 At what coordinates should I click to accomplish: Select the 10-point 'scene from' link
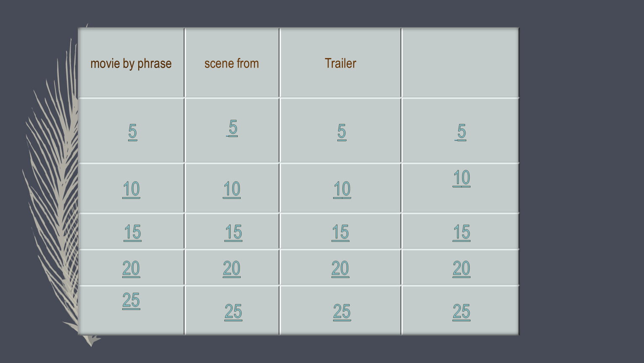click(231, 189)
